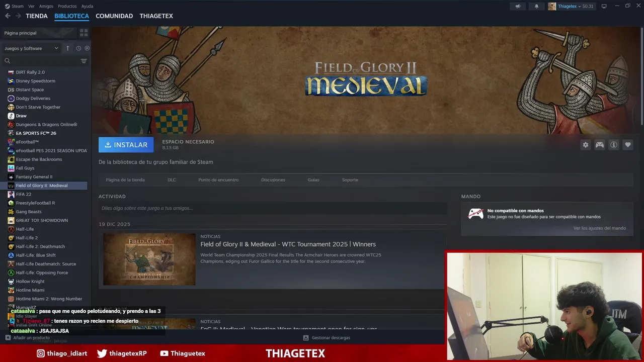Click the main page vertical scrollbar
644x362 pixels.
coord(642,75)
